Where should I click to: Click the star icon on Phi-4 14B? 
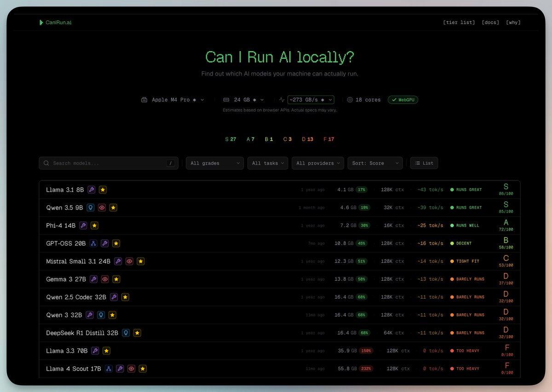click(94, 225)
